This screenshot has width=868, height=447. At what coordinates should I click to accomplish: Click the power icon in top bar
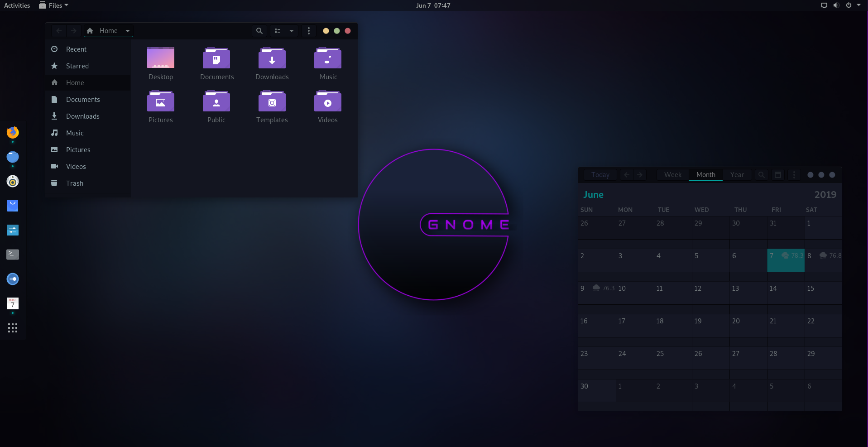click(x=849, y=5)
